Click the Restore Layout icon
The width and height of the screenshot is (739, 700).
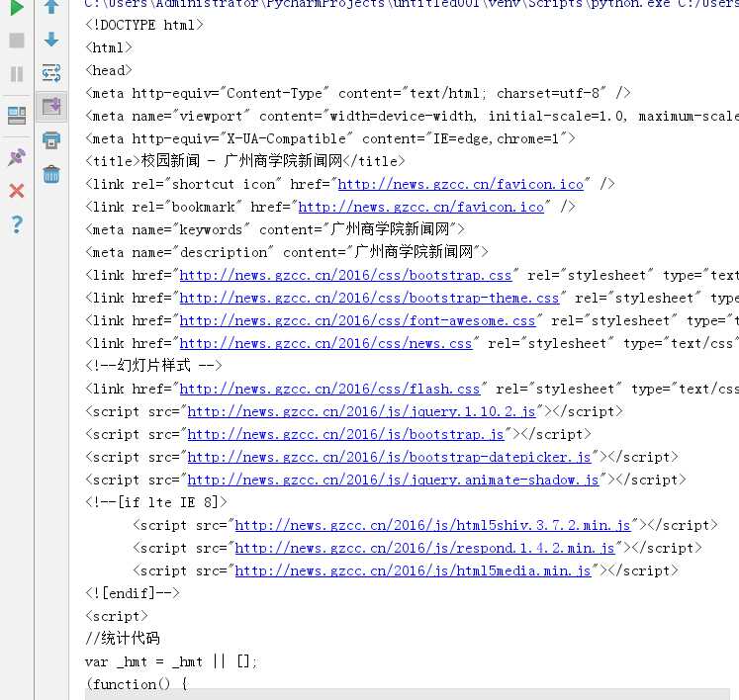[x=17, y=116]
